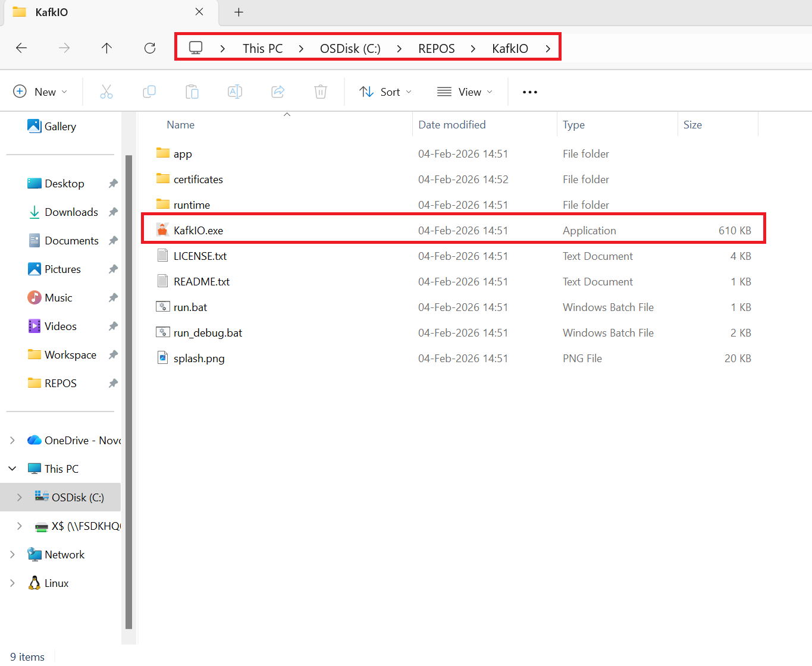The height and width of the screenshot is (666, 812).
Task: Close the KafkIO tab
Action: click(199, 12)
